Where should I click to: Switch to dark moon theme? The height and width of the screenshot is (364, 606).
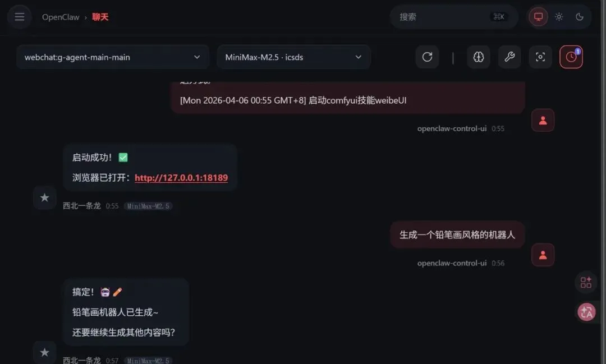579,17
